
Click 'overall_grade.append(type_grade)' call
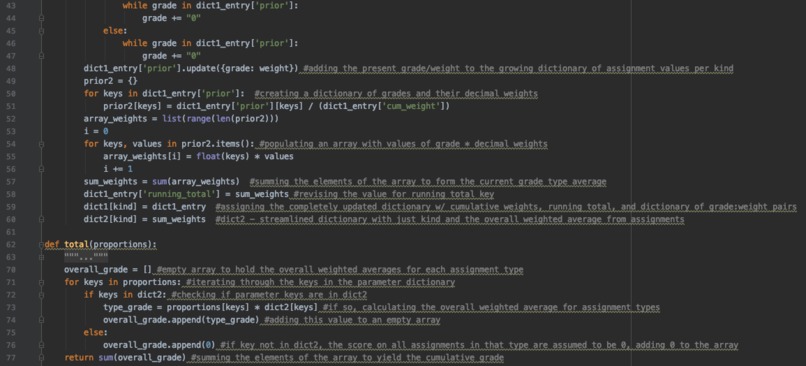tap(181, 320)
